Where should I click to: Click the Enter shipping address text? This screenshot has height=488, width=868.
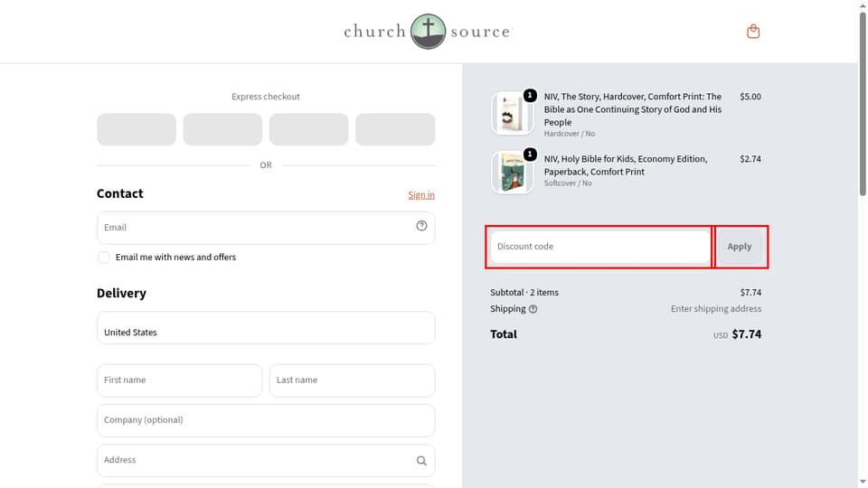pos(716,309)
